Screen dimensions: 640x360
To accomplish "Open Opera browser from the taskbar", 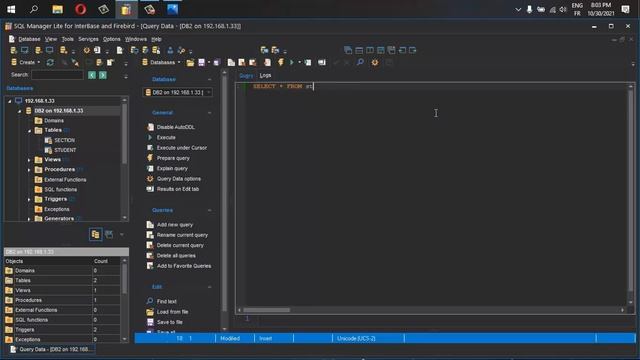I will pyautogui.click(x=80, y=9).
